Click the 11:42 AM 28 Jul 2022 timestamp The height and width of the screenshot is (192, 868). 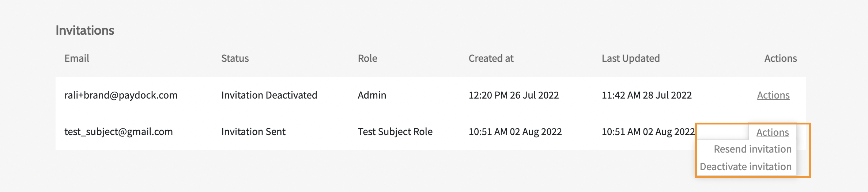click(646, 95)
